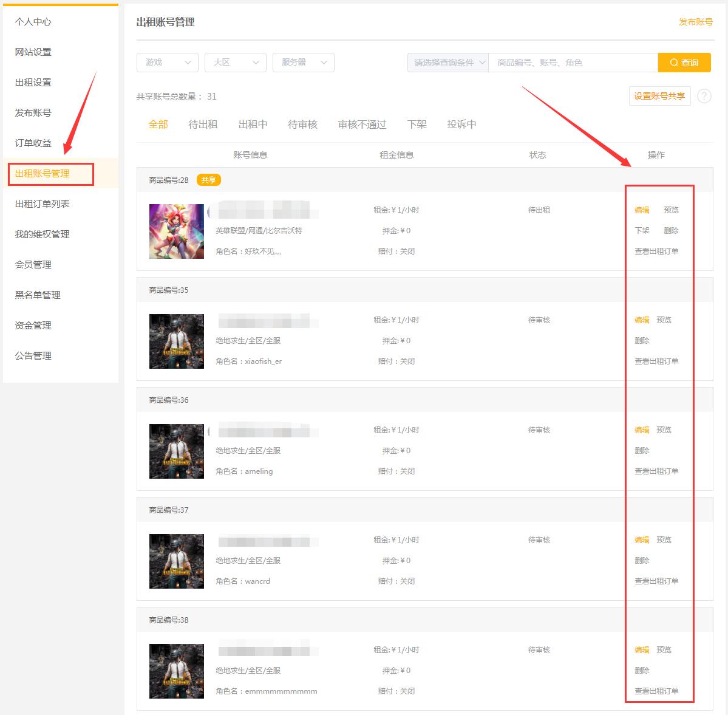Expand the 请选择查询条件 dropdown
This screenshot has height=715, width=728.
click(447, 62)
